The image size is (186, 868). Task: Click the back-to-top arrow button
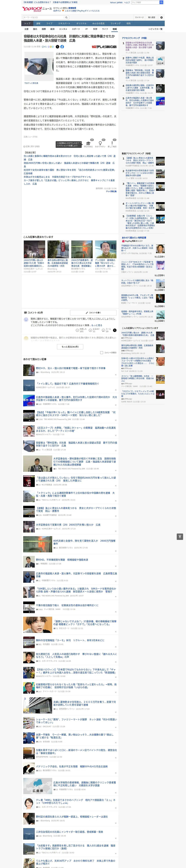180,537
